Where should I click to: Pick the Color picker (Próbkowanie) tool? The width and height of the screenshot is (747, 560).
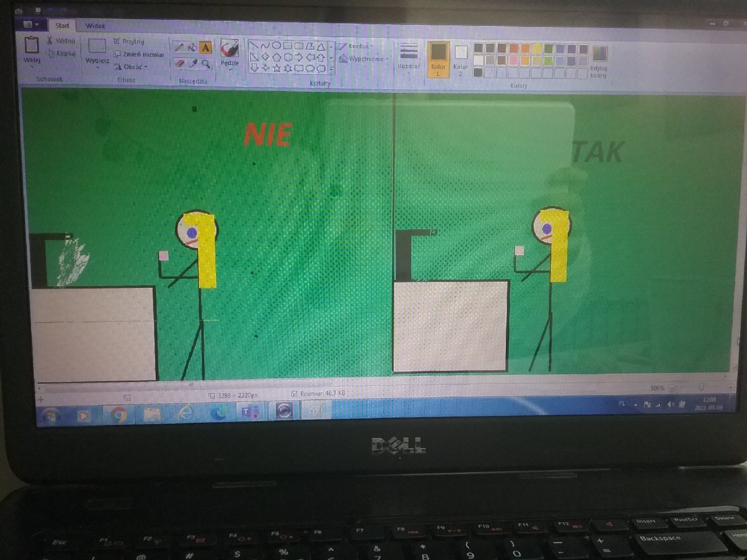[192, 63]
